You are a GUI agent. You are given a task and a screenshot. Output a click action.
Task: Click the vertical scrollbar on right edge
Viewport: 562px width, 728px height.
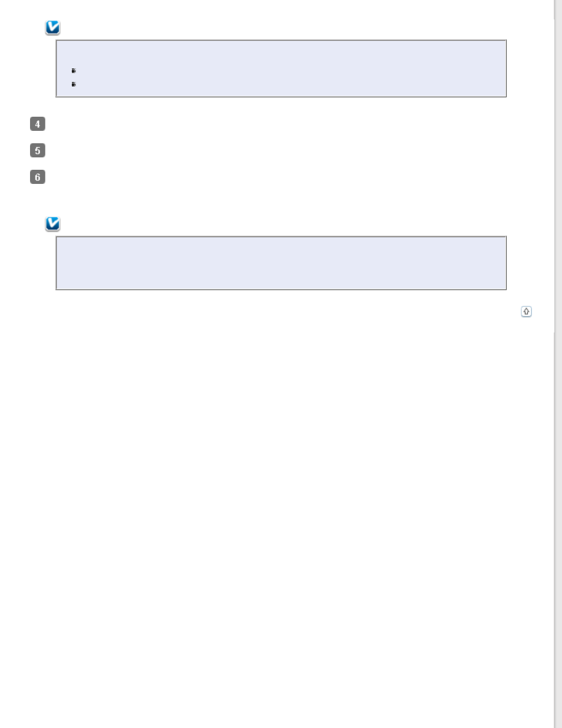tap(558, 364)
